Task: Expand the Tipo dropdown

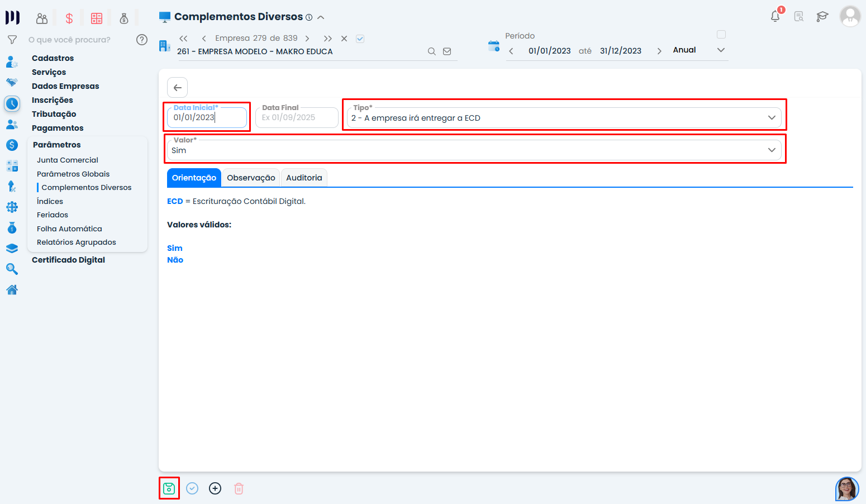Action: tap(771, 118)
